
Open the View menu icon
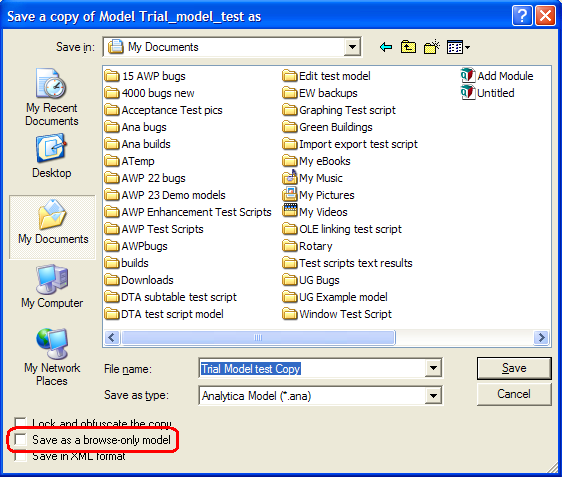coord(458,47)
